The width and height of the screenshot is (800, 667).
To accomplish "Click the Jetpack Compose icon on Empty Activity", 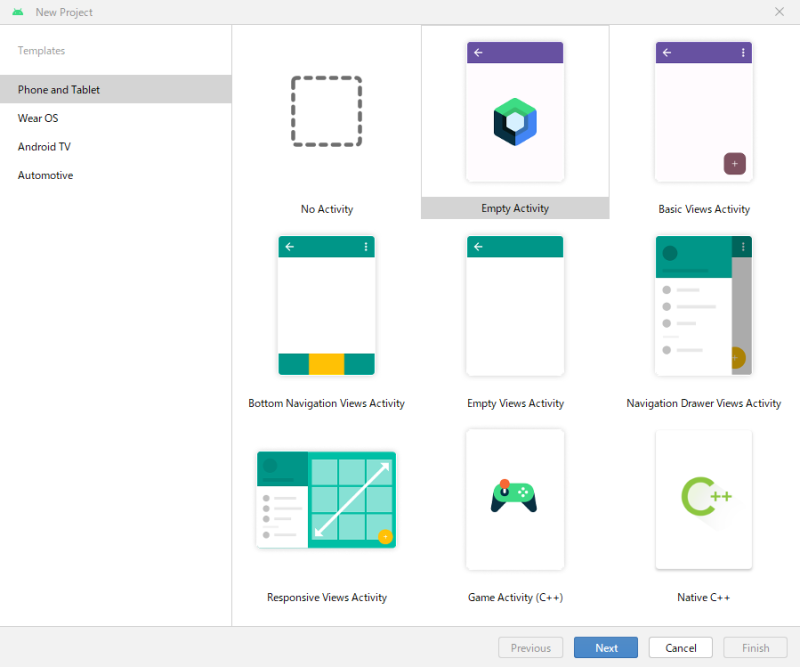I will tap(514, 120).
